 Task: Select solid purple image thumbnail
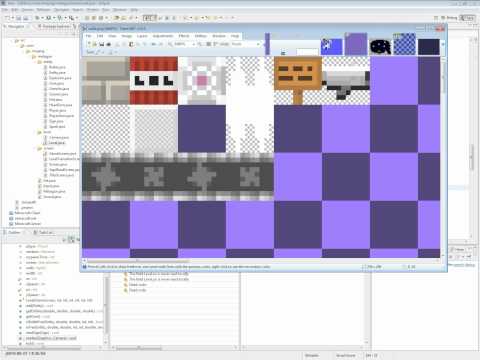click(x=356, y=44)
